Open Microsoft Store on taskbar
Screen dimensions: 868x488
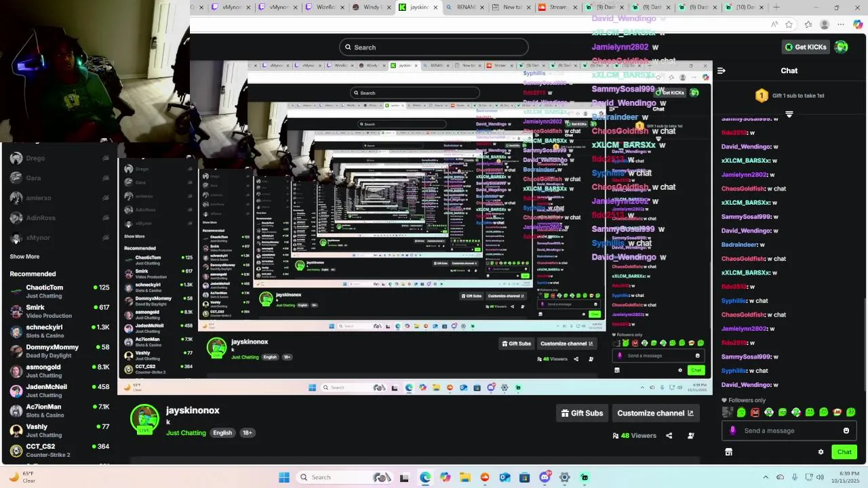524,477
